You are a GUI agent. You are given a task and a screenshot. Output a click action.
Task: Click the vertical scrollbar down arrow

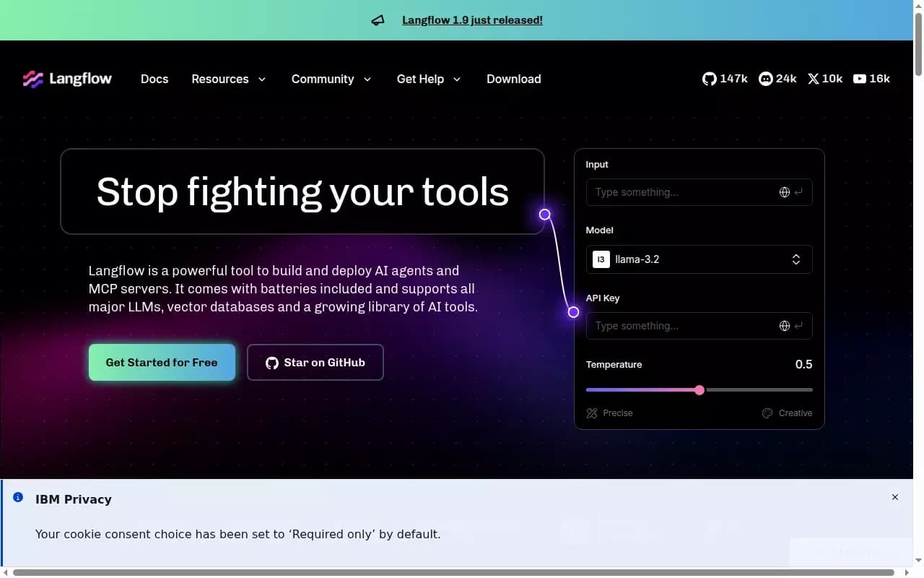[918, 561]
